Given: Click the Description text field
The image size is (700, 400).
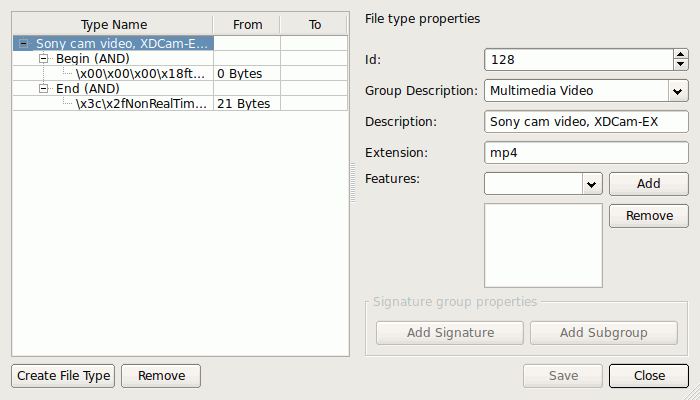Looking at the screenshot, I should coord(586,122).
